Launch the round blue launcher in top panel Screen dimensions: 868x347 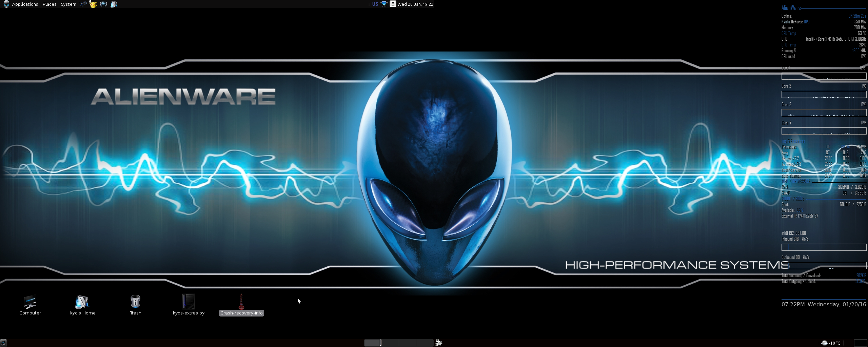(103, 4)
